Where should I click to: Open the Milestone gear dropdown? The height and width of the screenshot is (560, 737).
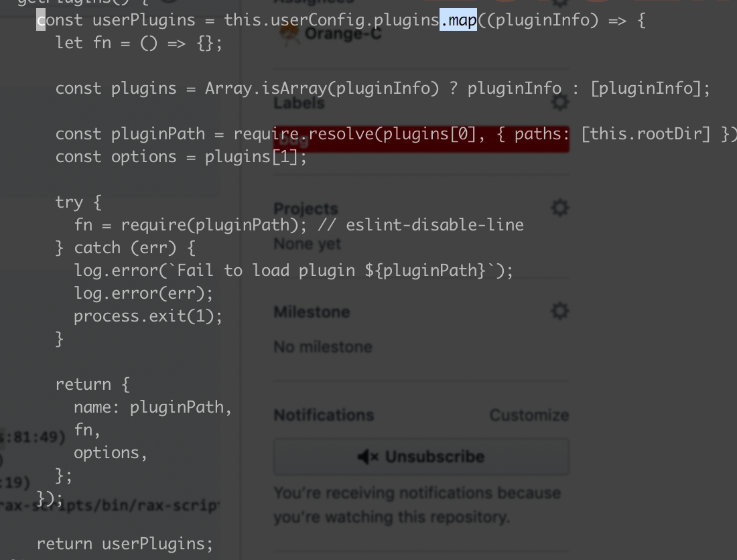559,311
